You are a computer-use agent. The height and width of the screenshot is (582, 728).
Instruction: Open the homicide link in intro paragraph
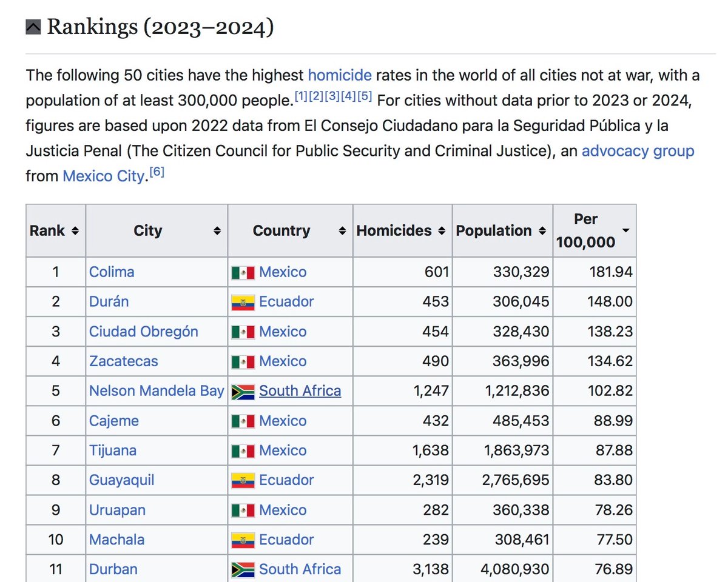[340, 75]
